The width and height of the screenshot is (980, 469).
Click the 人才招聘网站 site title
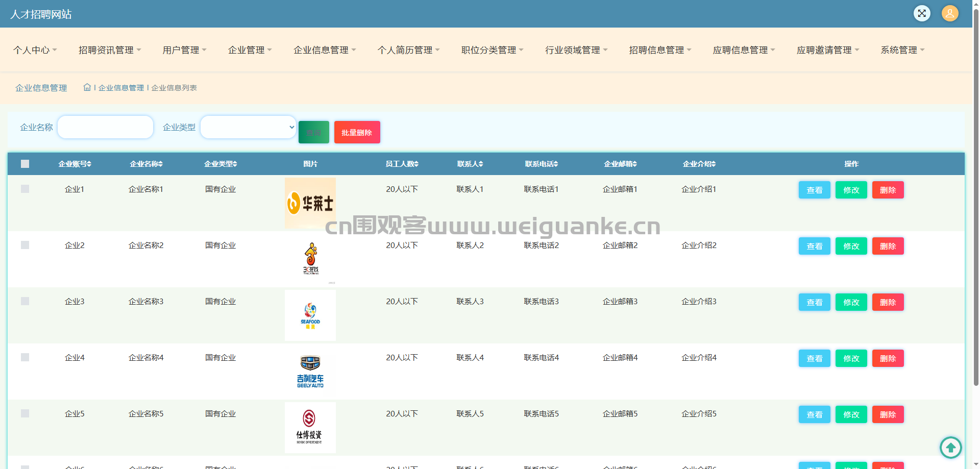41,14
